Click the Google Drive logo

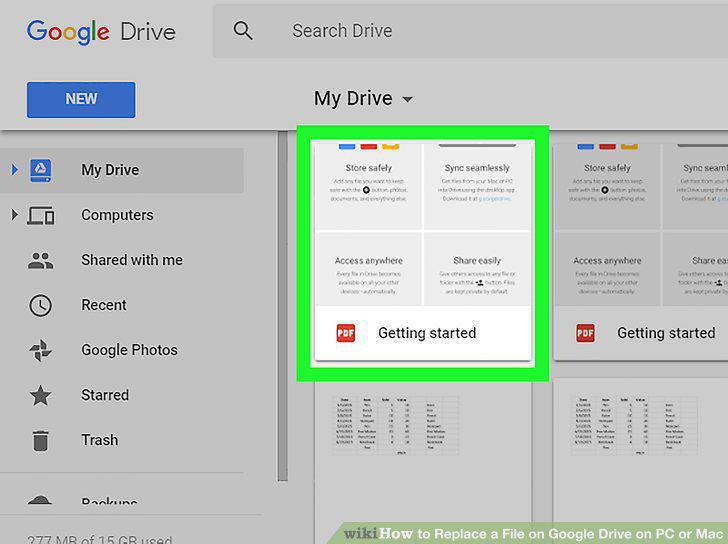coord(101,32)
